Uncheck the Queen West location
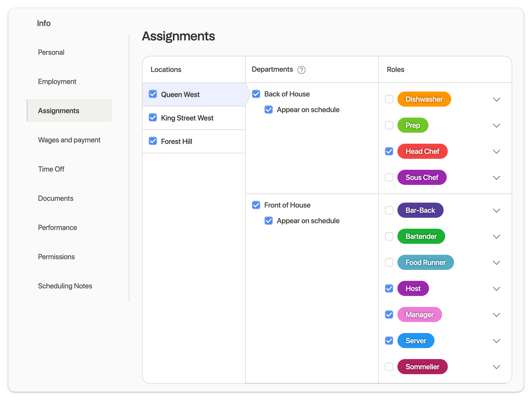The width and height of the screenshot is (532, 400). tap(153, 94)
